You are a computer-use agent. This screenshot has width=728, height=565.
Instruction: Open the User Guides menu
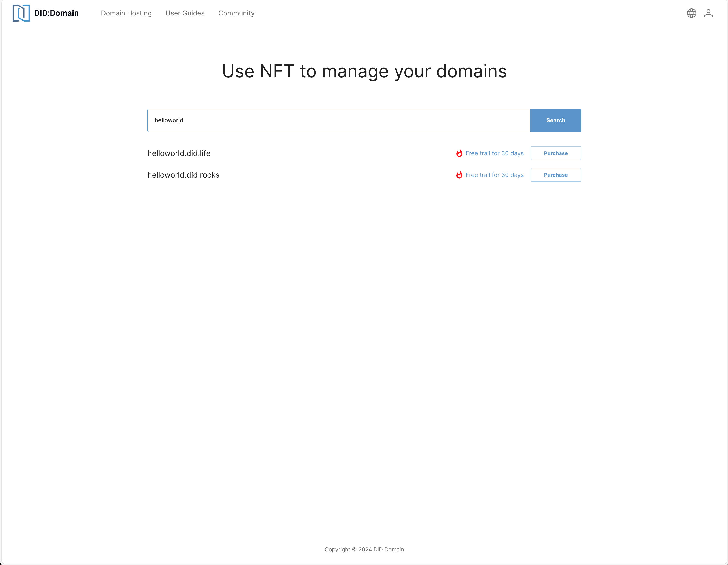click(185, 13)
